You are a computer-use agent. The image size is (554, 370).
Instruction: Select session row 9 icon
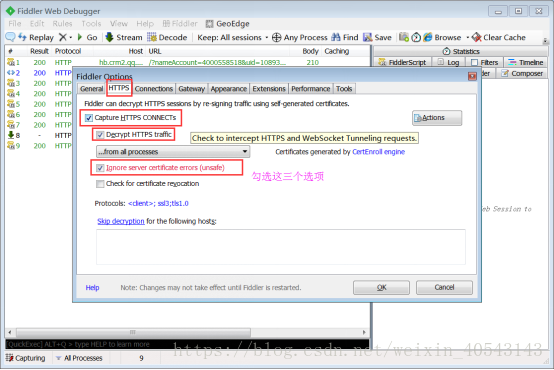[11, 146]
